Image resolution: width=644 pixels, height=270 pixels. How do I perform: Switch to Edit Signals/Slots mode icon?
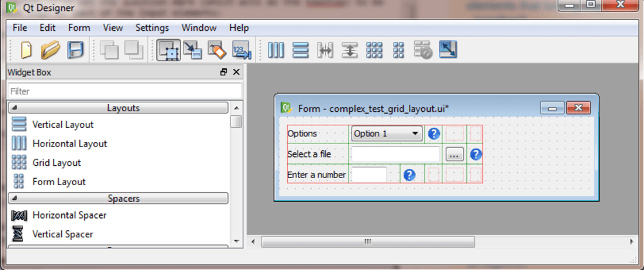pos(193,50)
